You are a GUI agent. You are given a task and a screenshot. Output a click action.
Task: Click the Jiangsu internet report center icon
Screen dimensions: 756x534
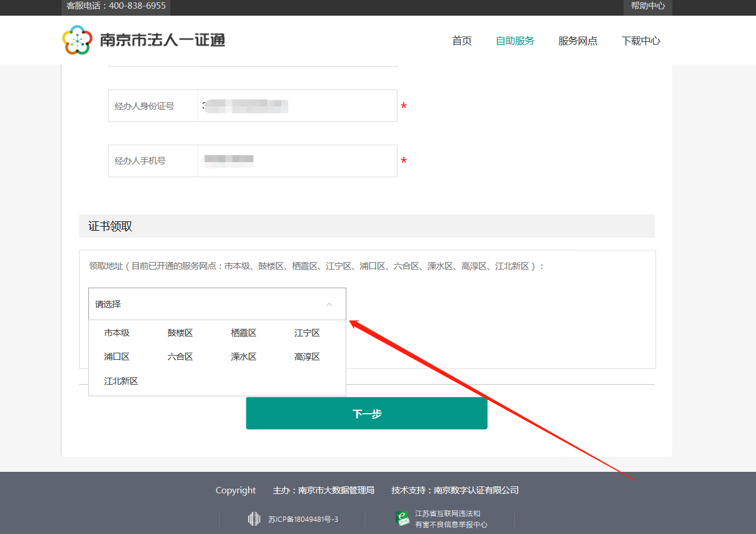pyautogui.click(x=403, y=519)
